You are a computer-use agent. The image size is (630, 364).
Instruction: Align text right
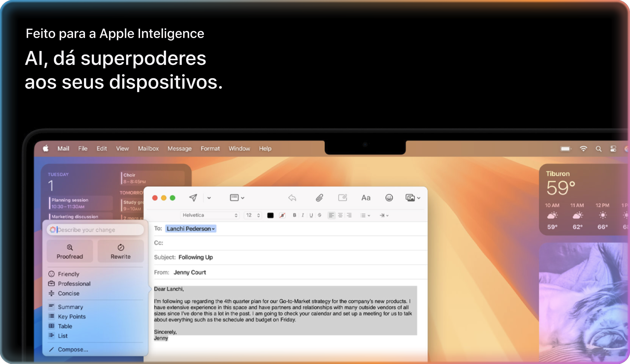(349, 215)
